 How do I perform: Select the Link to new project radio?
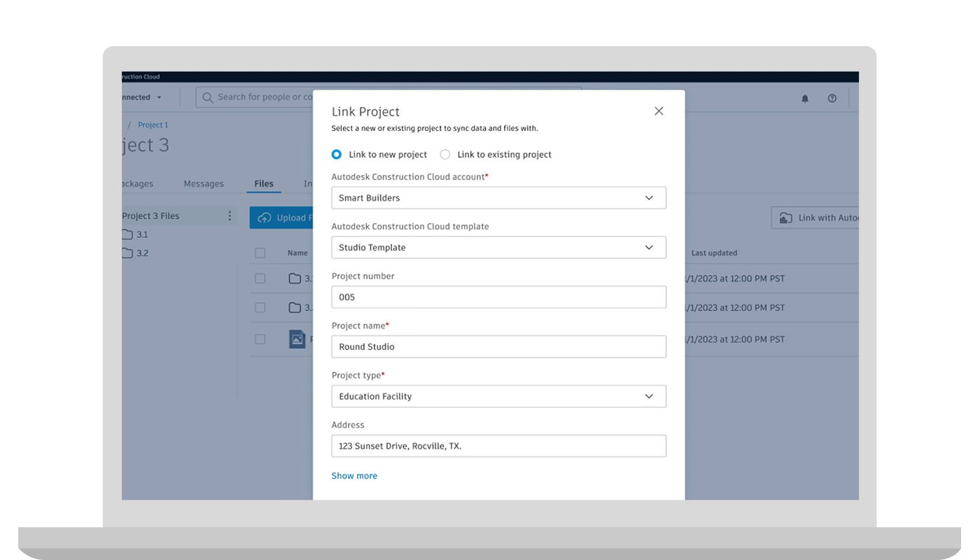337,155
